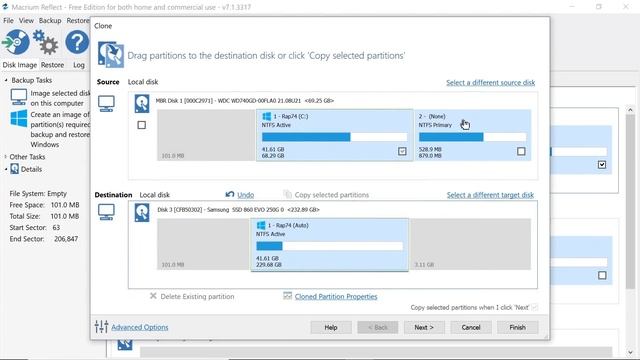Click 'File System: Empty' detail
Viewport: 640px width, 360px height.
(x=38, y=193)
